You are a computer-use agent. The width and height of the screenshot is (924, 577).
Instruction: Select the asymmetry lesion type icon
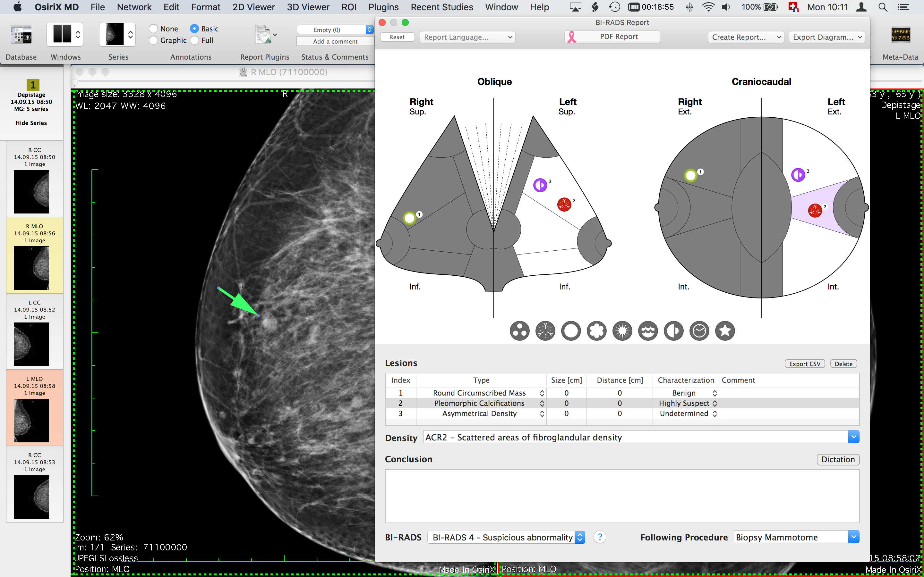[672, 330]
